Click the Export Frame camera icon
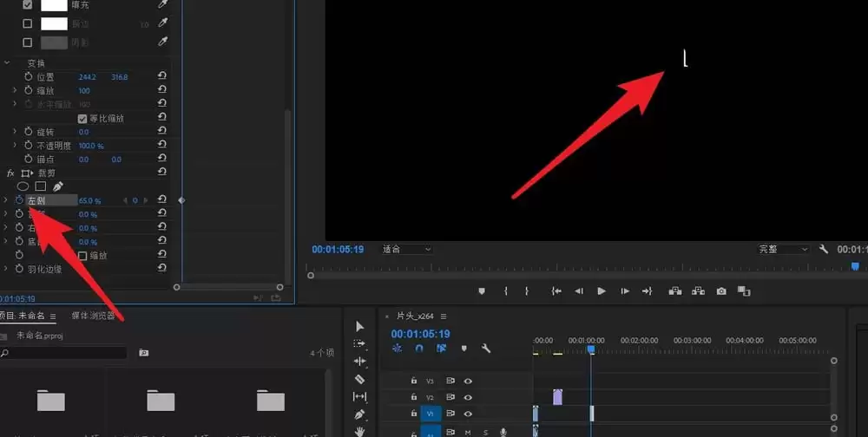 point(721,291)
